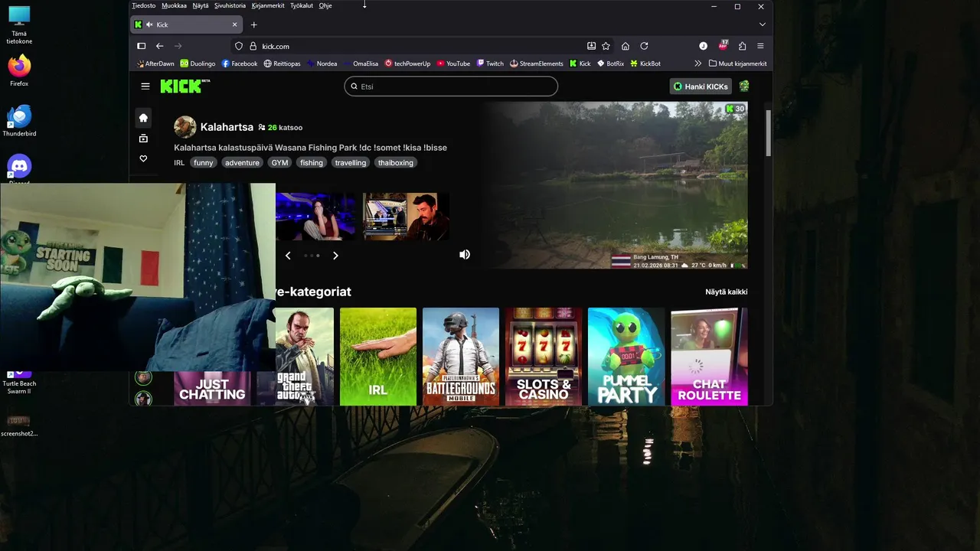
Task: Go to Home in Kick sidebar
Action: point(143,118)
